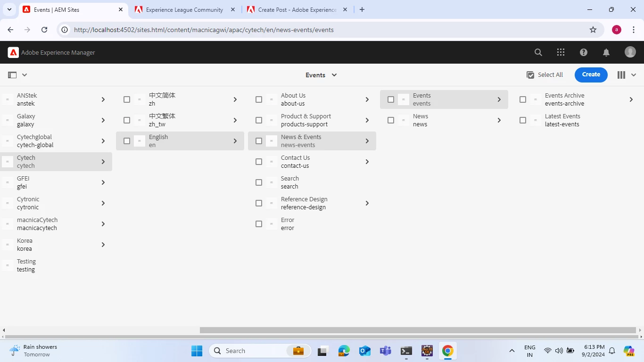Open the AEM user profile avatar
This screenshot has width=644, height=362.
point(630,52)
